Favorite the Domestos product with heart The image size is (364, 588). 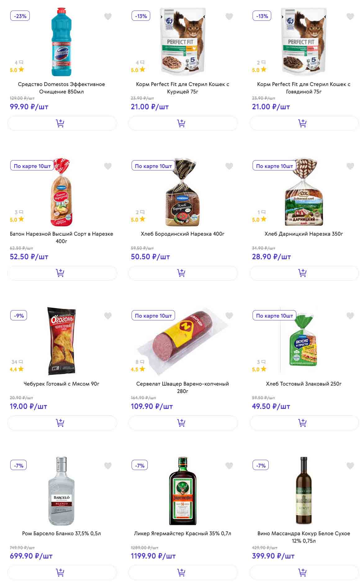108,16
